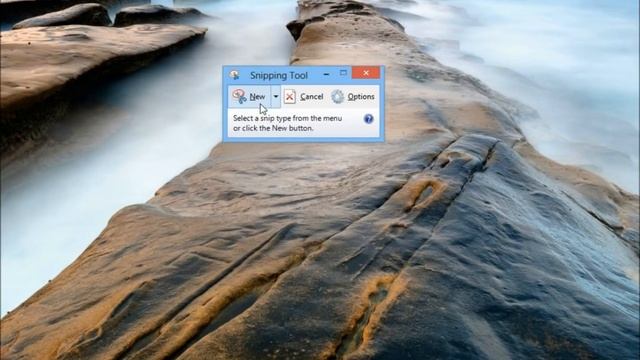640x360 pixels.
Task: Open Snipping Tool Options
Action: [x=353, y=97]
